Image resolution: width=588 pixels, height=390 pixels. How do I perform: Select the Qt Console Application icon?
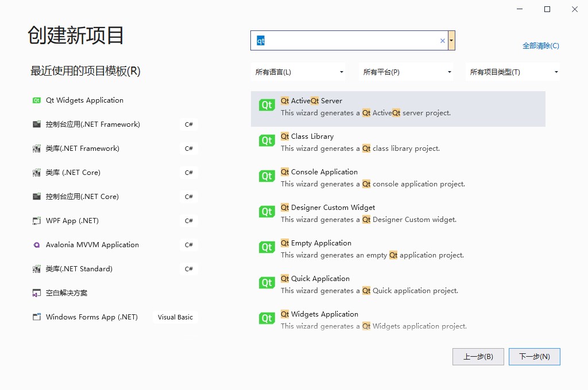tap(266, 176)
